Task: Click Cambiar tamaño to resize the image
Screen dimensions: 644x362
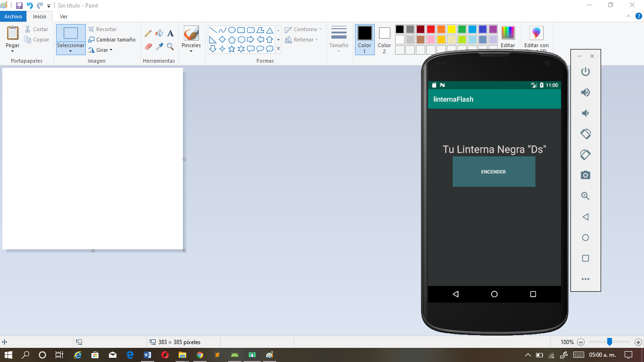Action: 112,40
